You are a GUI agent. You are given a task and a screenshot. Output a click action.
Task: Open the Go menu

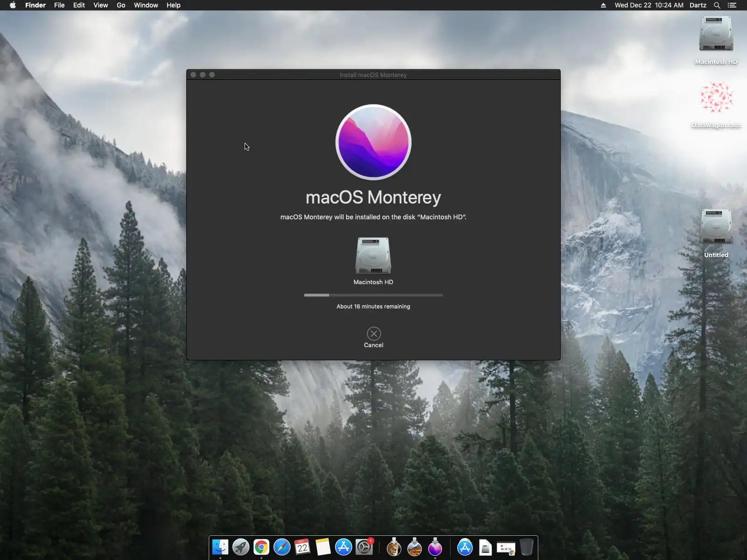121,5
